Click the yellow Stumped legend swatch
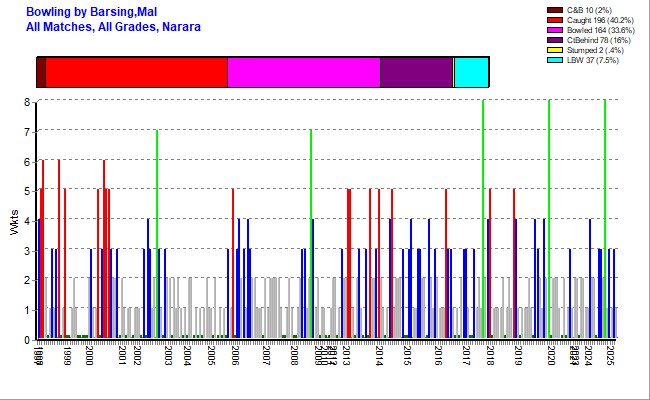650x400 pixels. pos(554,50)
